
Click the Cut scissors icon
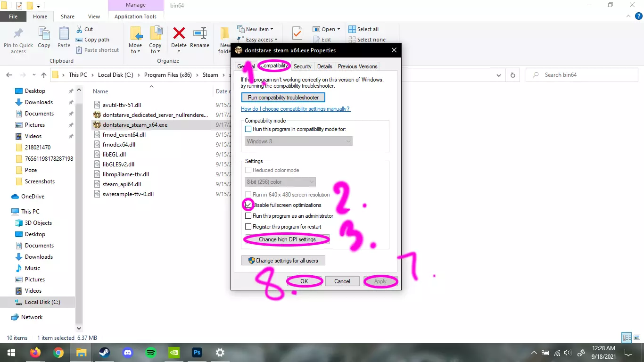(79, 29)
